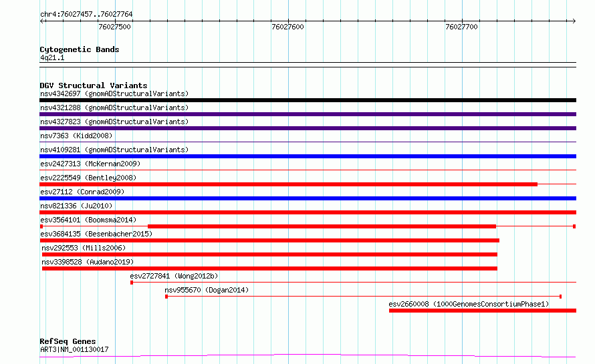Click the red bar of nsv292553
This screenshot has height=364, width=595.
[x=269, y=254]
